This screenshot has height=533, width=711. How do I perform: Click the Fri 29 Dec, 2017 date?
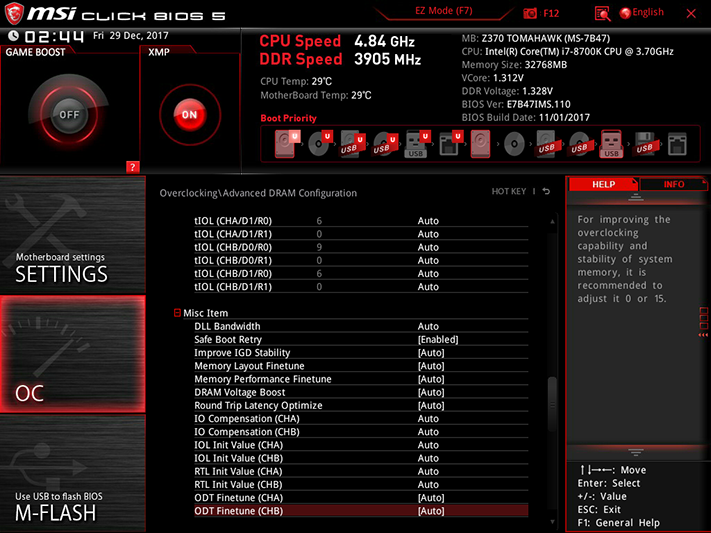(131, 35)
